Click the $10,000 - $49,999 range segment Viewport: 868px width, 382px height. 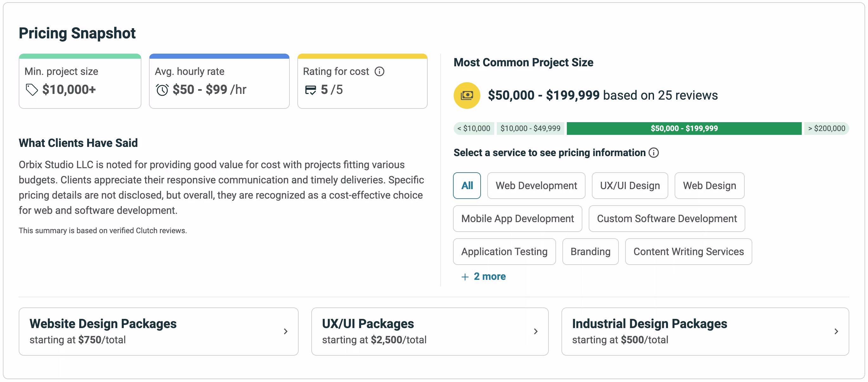click(x=530, y=128)
